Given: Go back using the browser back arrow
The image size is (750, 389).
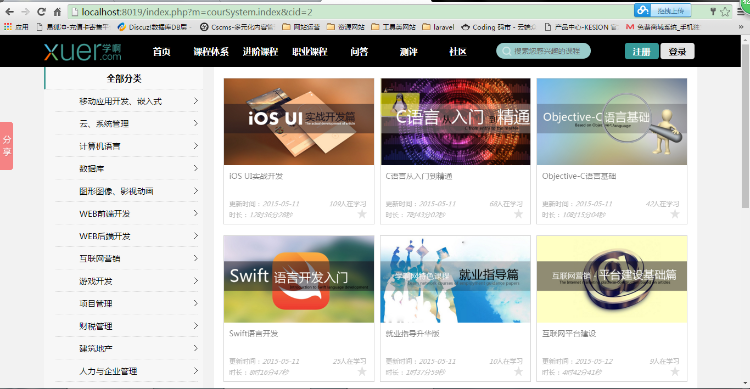Looking at the screenshot, I should click(x=9, y=11).
